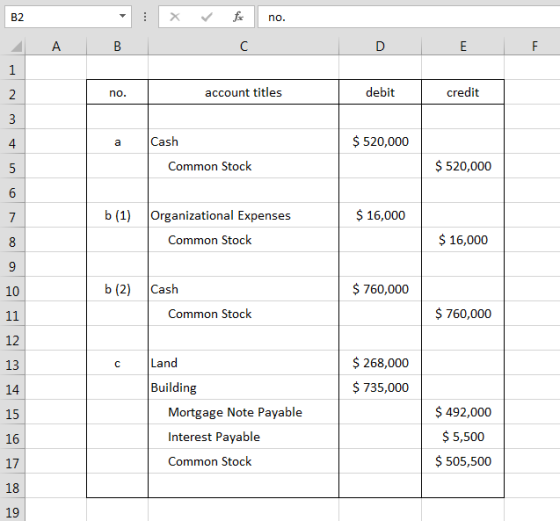The height and width of the screenshot is (521, 560).
Task: Select the credit value $ 5,500
Action: pos(463,437)
